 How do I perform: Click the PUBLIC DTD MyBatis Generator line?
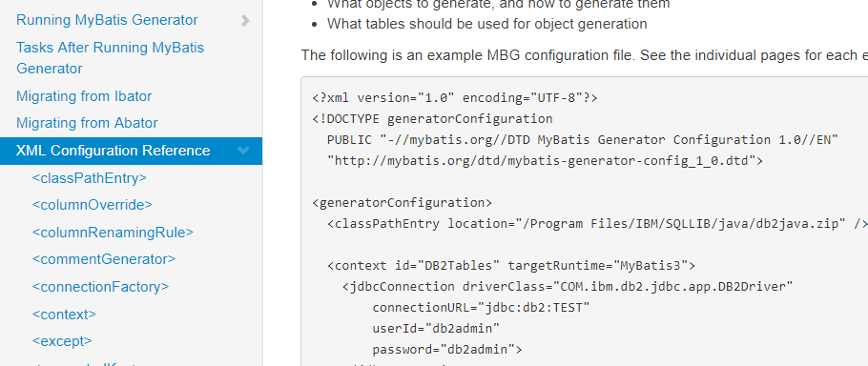(583, 140)
